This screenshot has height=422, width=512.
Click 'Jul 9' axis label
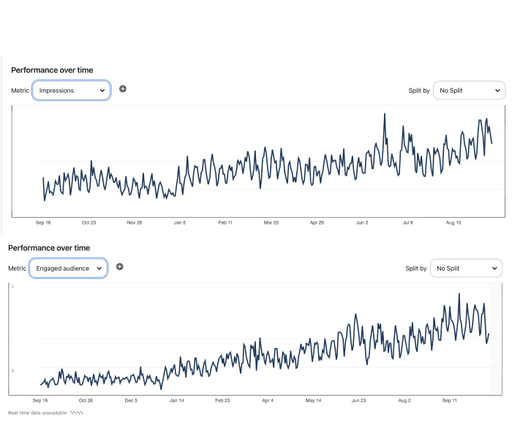click(x=408, y=222)
